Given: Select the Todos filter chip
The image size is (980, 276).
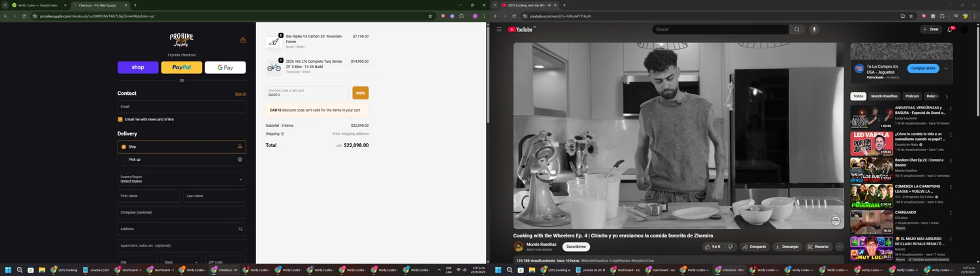Looking at the screenshot, I should (x=858, y=96).
